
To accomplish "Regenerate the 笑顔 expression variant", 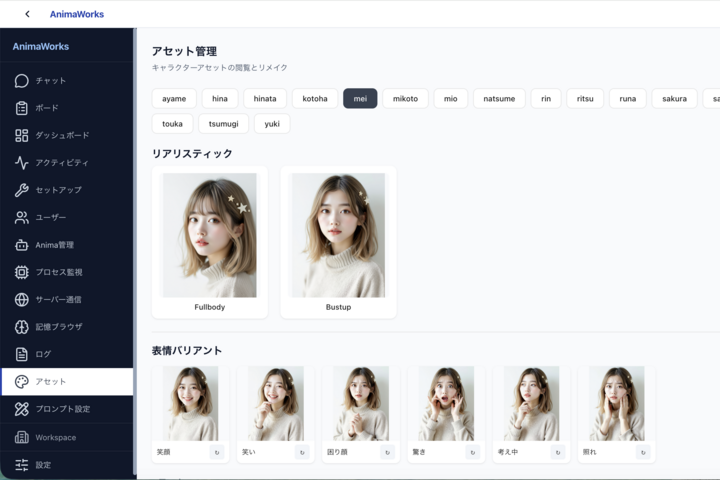I will (x=217, y=452).
